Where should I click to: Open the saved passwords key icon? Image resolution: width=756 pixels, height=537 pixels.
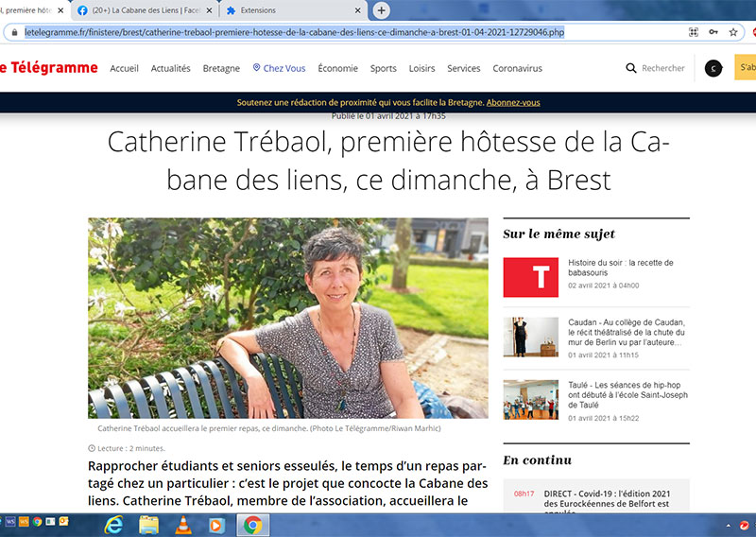point(713,32)
